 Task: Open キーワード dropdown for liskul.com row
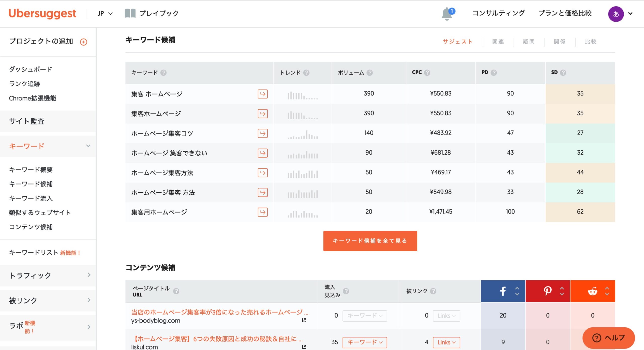tap(365, 342)
